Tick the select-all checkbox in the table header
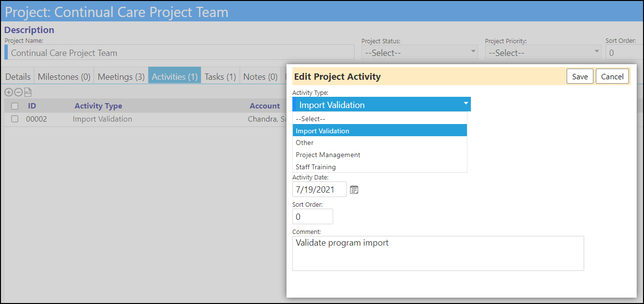Viewport: 644px width, 304px height. click(x=15, y=106)
